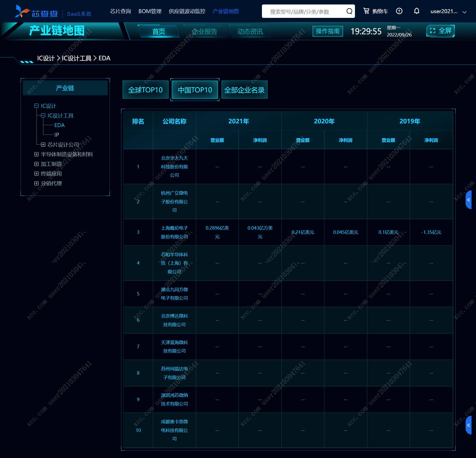The image size is (476, 458).
Task: Click the upper blue side-panel arrow tab
Action: tap(469, 200)
